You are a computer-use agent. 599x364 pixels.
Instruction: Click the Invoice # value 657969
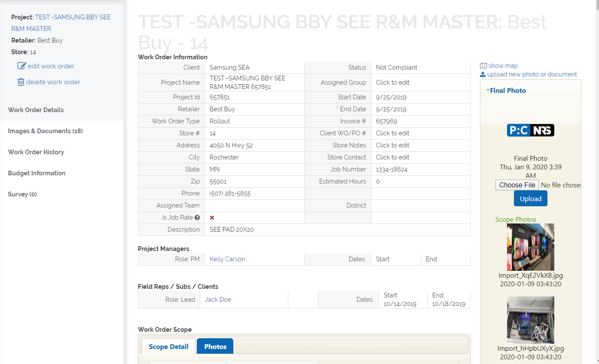[x=386, y=121]
